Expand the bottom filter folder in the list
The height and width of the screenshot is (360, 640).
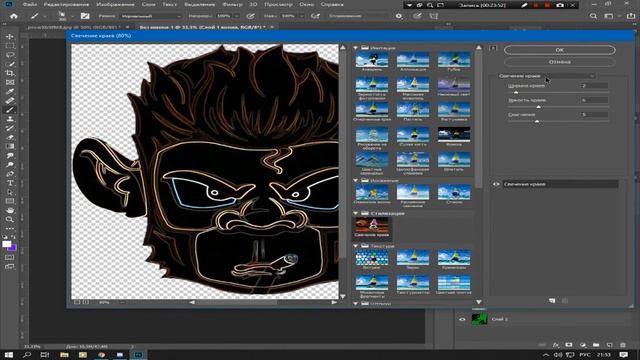(x=356, y=303)
